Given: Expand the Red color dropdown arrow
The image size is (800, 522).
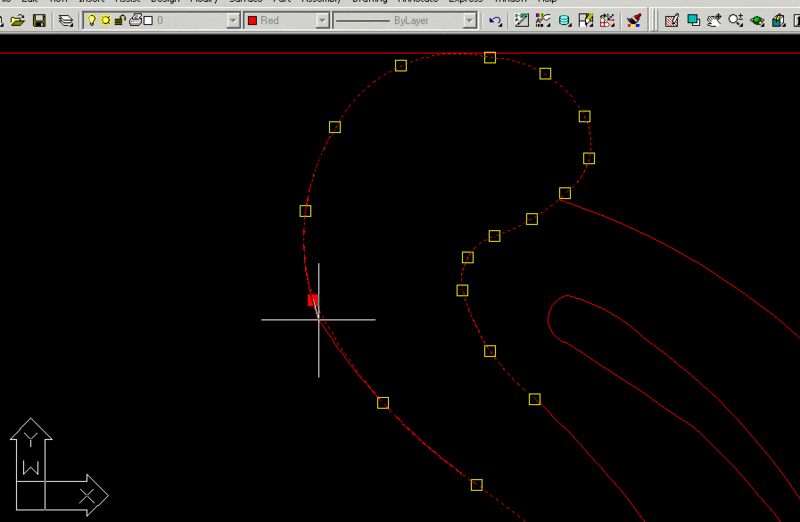Looking at the screenshot, I should [x=322, y=20].
